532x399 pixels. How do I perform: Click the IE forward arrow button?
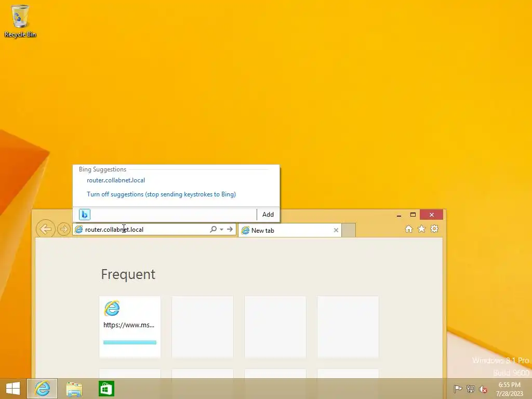click(x=63, y=229)
